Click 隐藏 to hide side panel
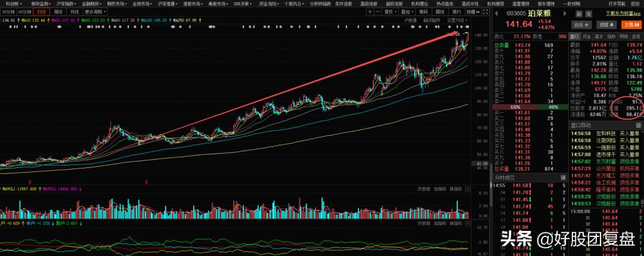 tap(472, 12)
